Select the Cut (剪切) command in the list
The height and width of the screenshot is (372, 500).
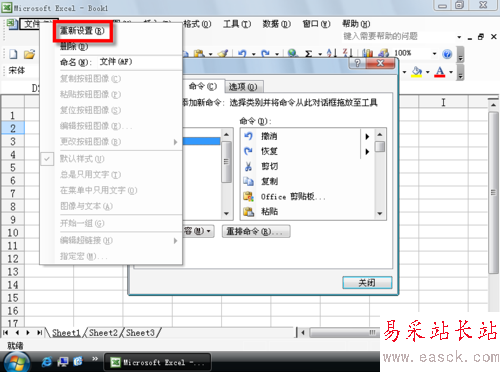click(x=269, y=166)
